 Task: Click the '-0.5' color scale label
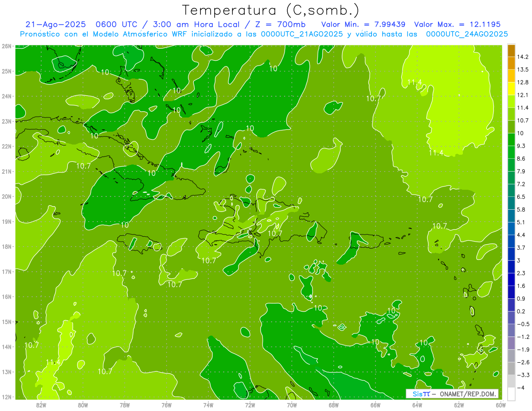[523, 324]
